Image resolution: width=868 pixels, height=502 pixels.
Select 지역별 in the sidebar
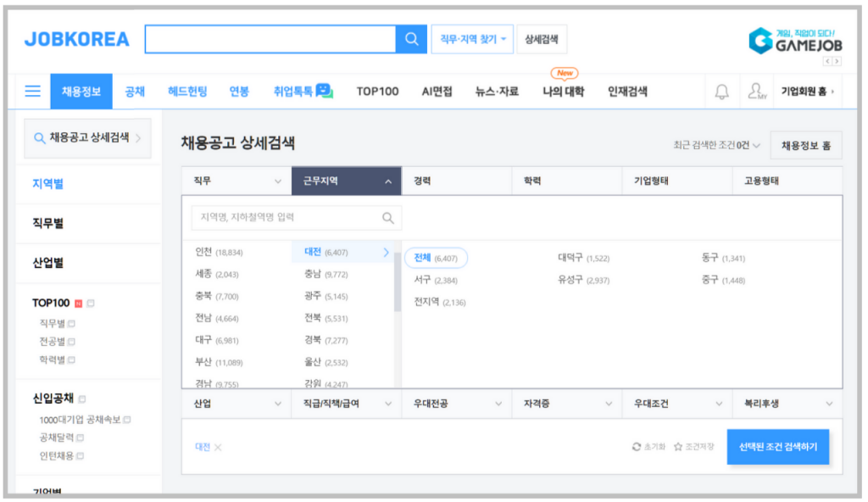click(47, 184)
